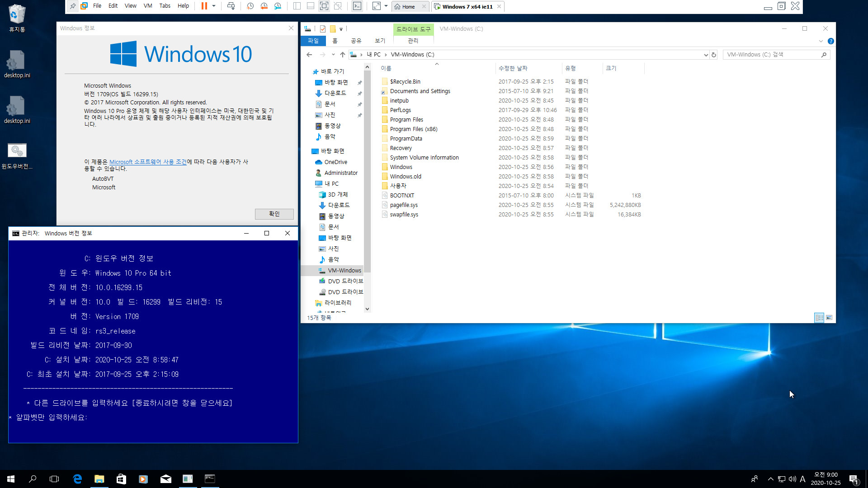Open snapshot manager using the blue clock icon
The image size is (868, 488).
278,6
